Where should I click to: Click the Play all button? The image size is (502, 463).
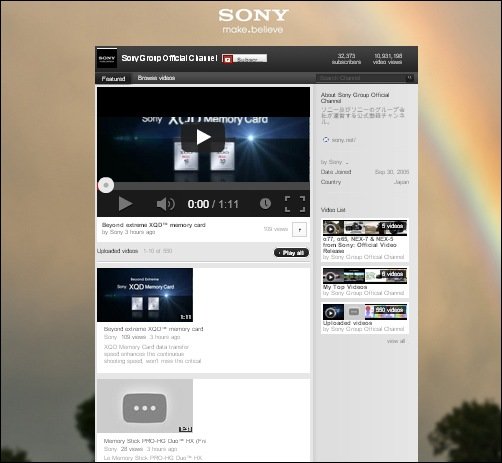(291, 253)
